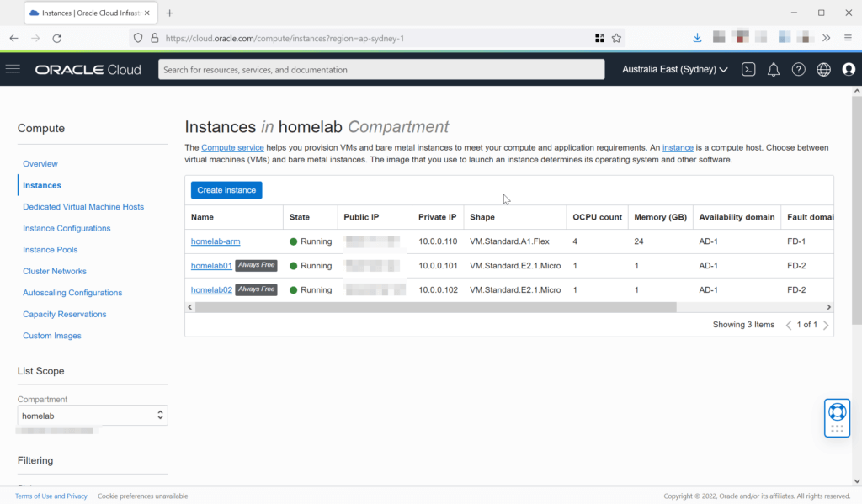Screen dimensions: 862x504
Task: Click the table scroll left arrow
Action: (x=190, y=306)
